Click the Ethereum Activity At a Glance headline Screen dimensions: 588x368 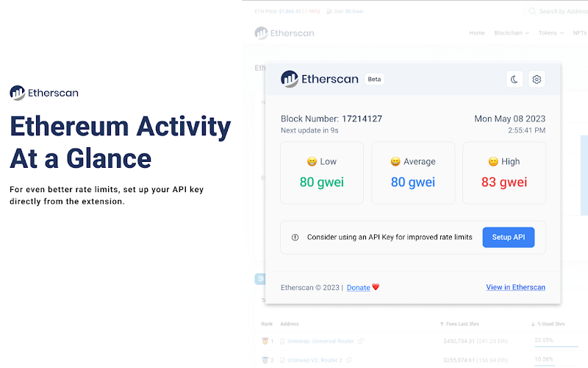(x=120, y=142)
